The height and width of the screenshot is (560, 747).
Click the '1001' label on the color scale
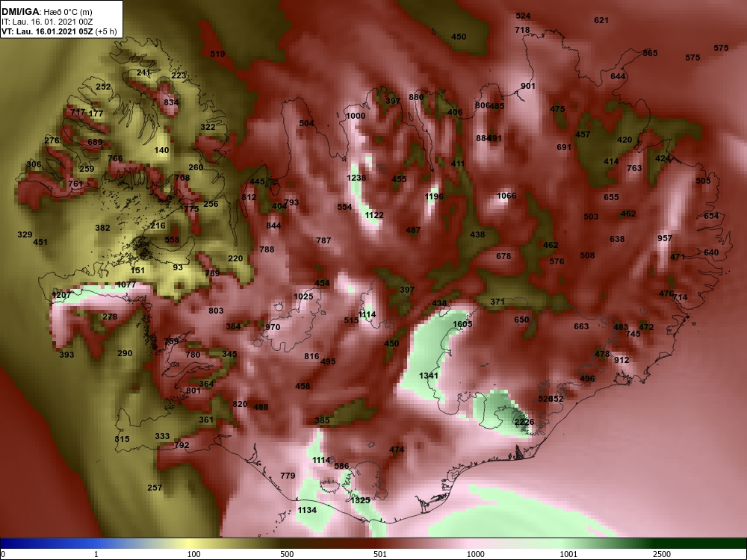pos(568,554)
